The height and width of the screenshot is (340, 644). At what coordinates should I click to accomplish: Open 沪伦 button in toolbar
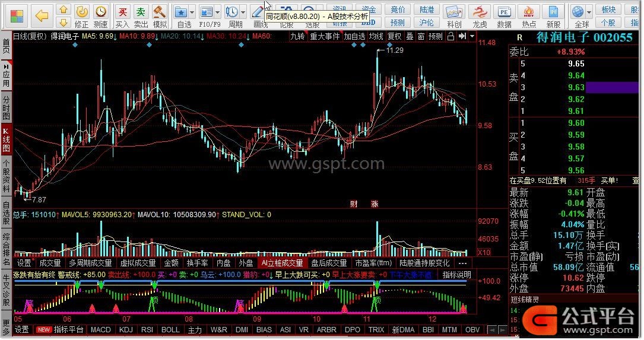click(427, 22)
